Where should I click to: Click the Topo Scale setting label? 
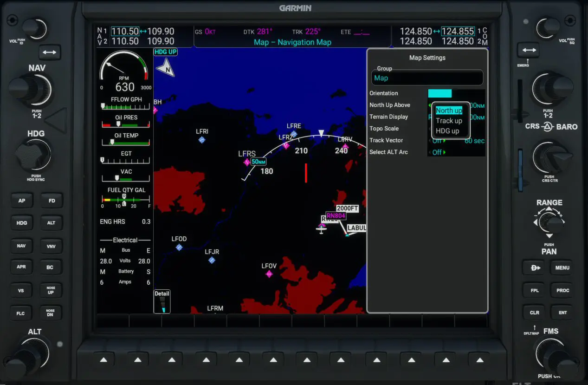384,129
